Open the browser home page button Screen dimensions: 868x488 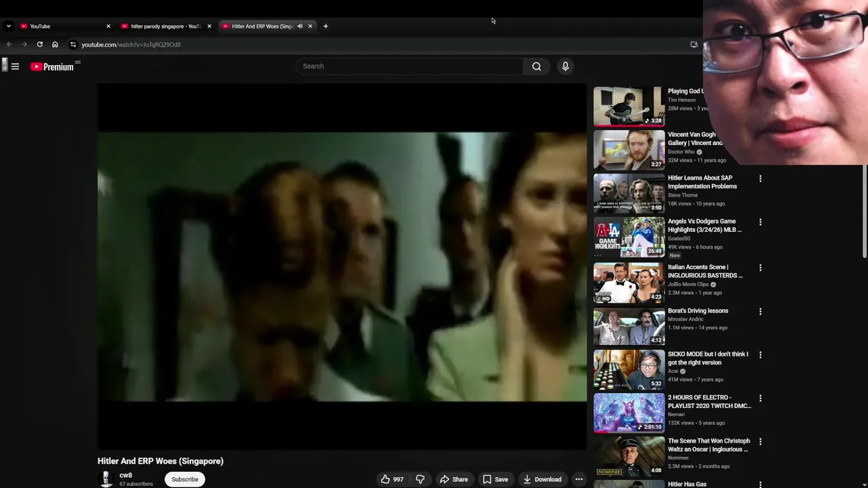pyautogui.click(x=55, y=45)
